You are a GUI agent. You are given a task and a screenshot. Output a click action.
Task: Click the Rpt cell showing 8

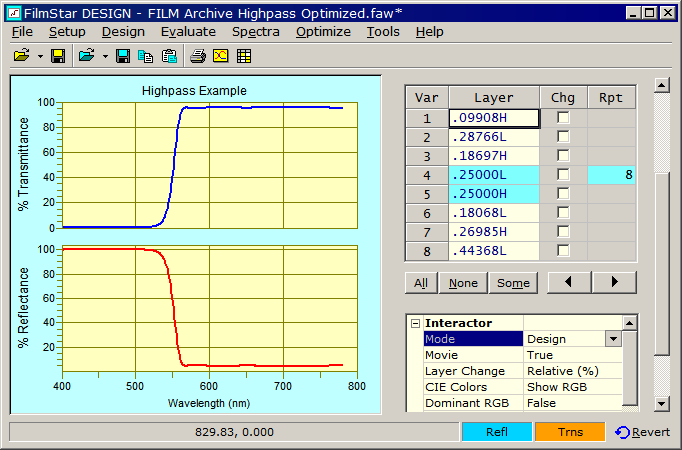[x=612, y=175]
